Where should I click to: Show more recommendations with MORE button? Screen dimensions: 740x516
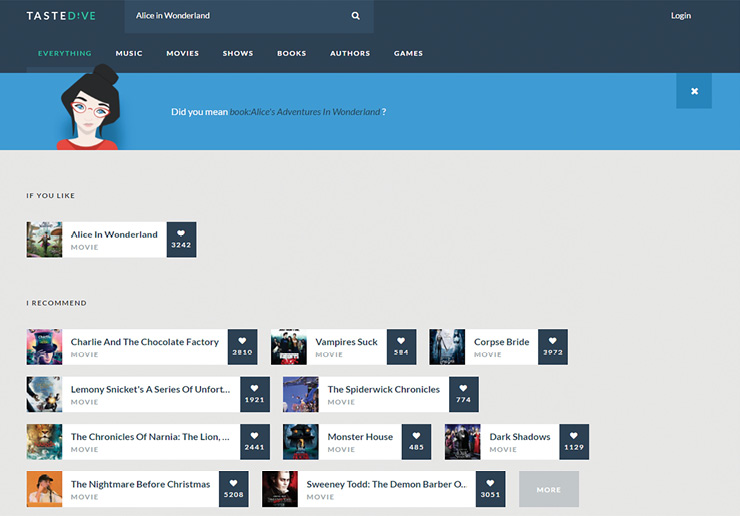click(548, 489)
